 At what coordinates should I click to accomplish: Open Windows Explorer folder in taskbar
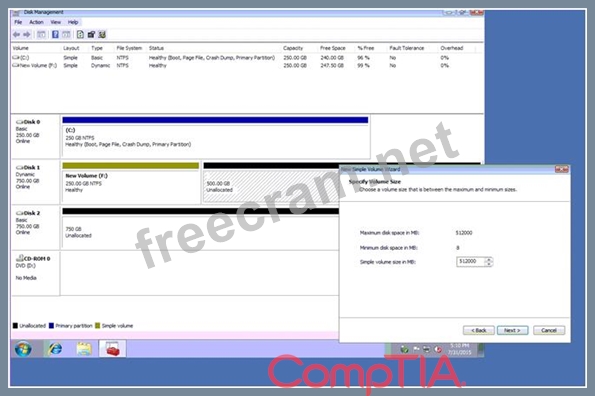point(84,349)
